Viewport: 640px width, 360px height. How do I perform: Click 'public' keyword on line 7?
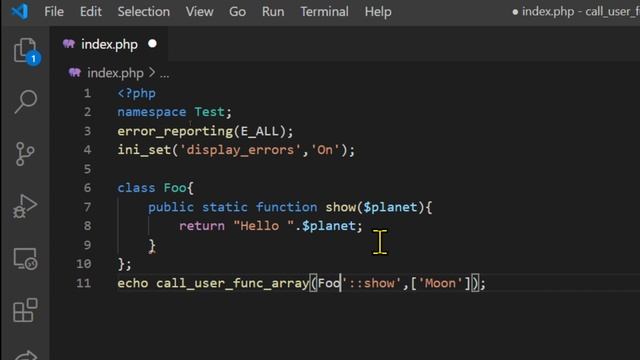(171, 207)
